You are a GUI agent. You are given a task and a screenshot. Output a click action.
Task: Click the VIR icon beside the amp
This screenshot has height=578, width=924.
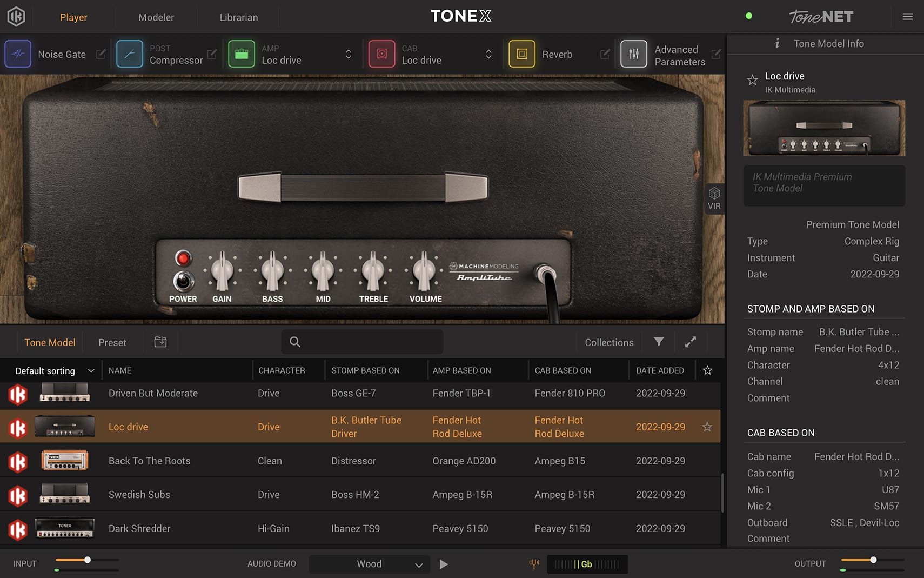coord(714,198)
